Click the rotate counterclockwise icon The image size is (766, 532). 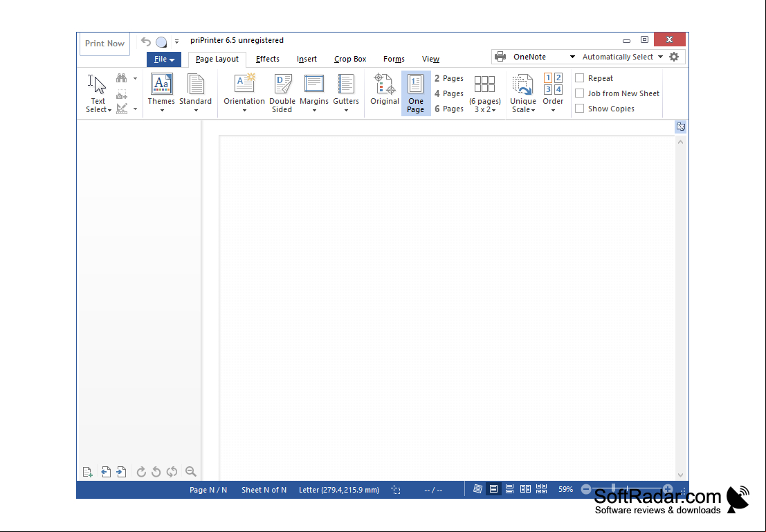(x=156, y=472)
